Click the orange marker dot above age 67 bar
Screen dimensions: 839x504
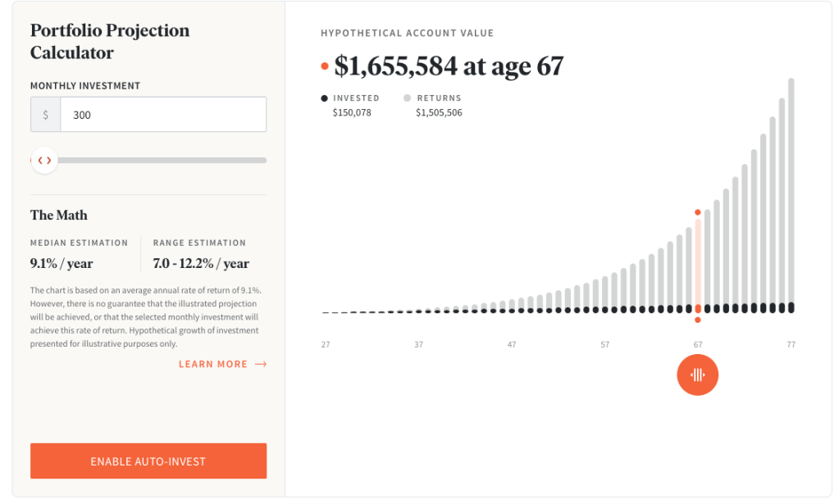click(x=698, y=212)
